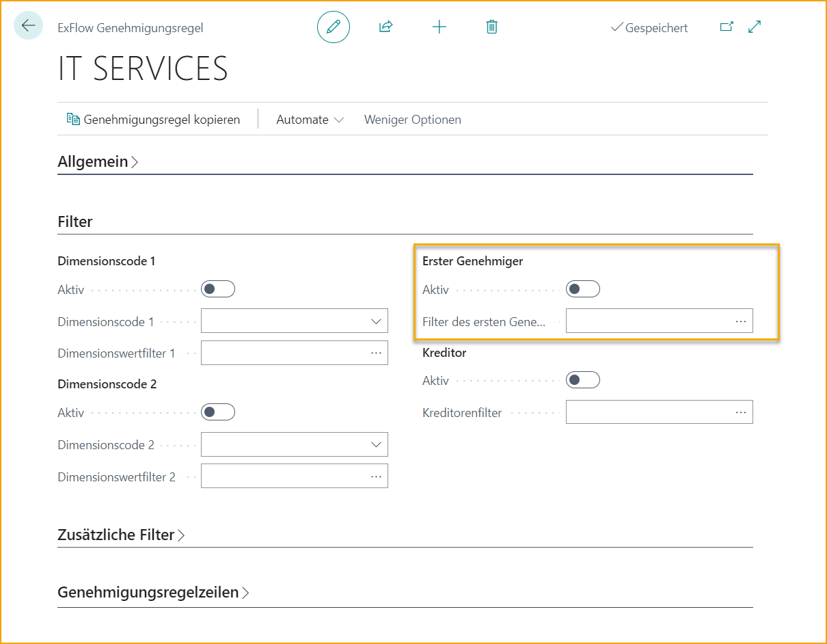Click Weniger Optionen
This screenshot has width=827, height=644.
coord(412,119)
